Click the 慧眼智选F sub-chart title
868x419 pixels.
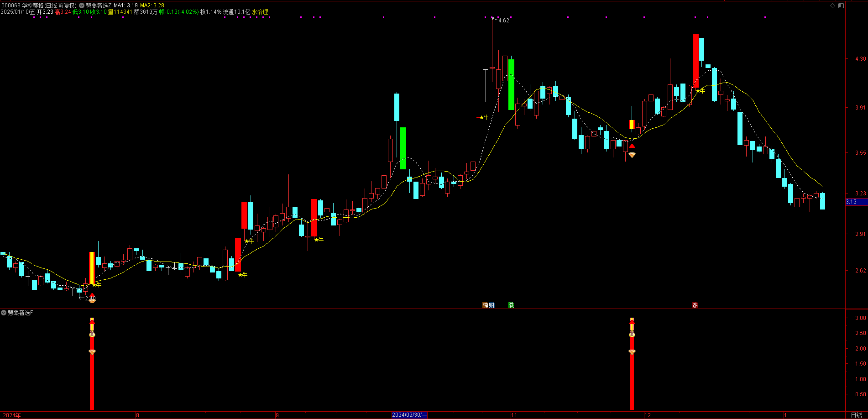pos(21,313)
